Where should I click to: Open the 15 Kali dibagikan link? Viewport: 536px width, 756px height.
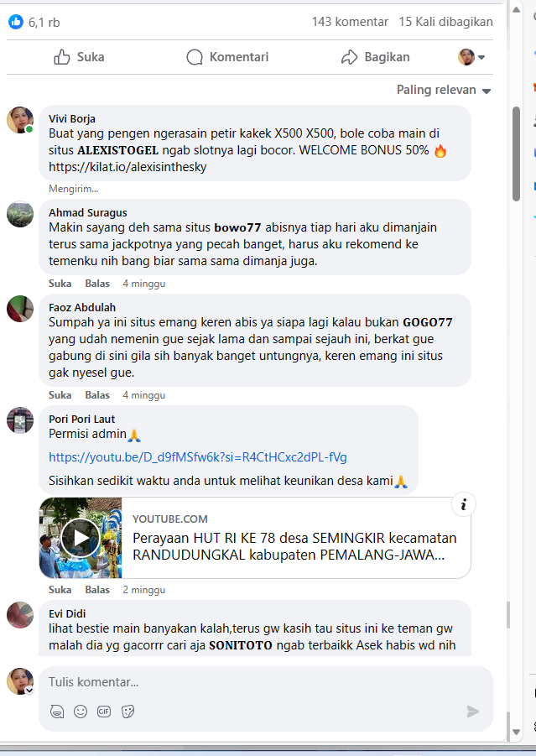[446, 22]
